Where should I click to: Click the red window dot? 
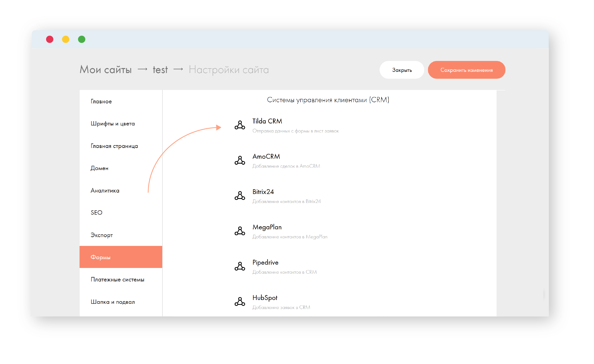click(x=50, y=39)
